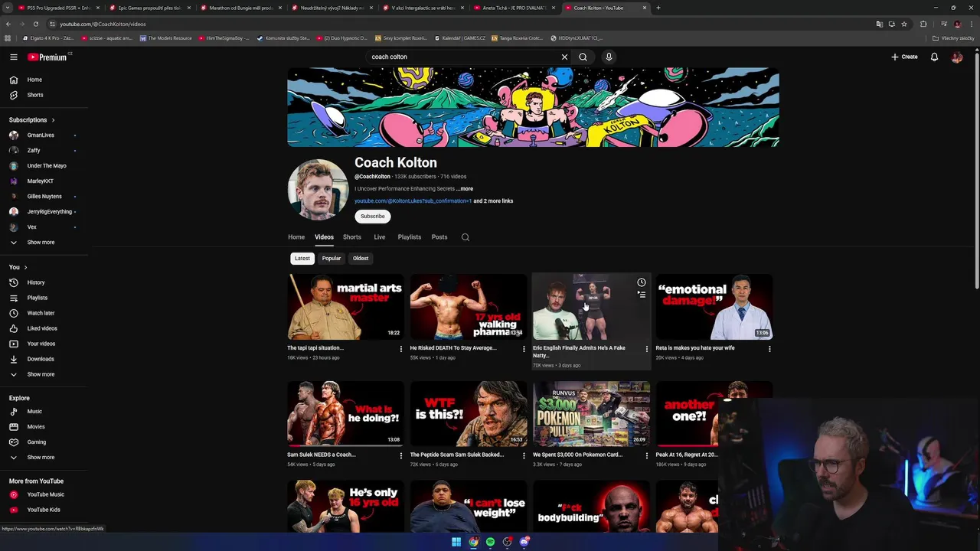Click the Create button
Image resolution: width=980 pixels, height=551 pixels.
904,57
